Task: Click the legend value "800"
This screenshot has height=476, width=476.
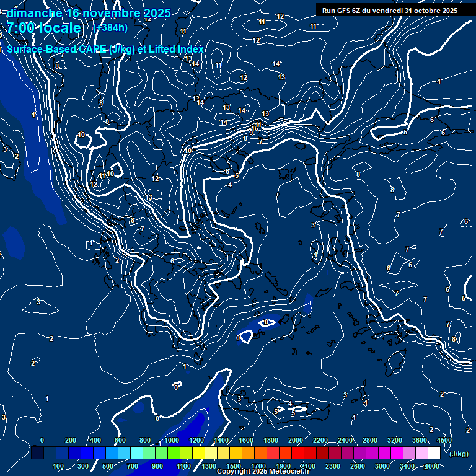Action: [x=145, y=440]
